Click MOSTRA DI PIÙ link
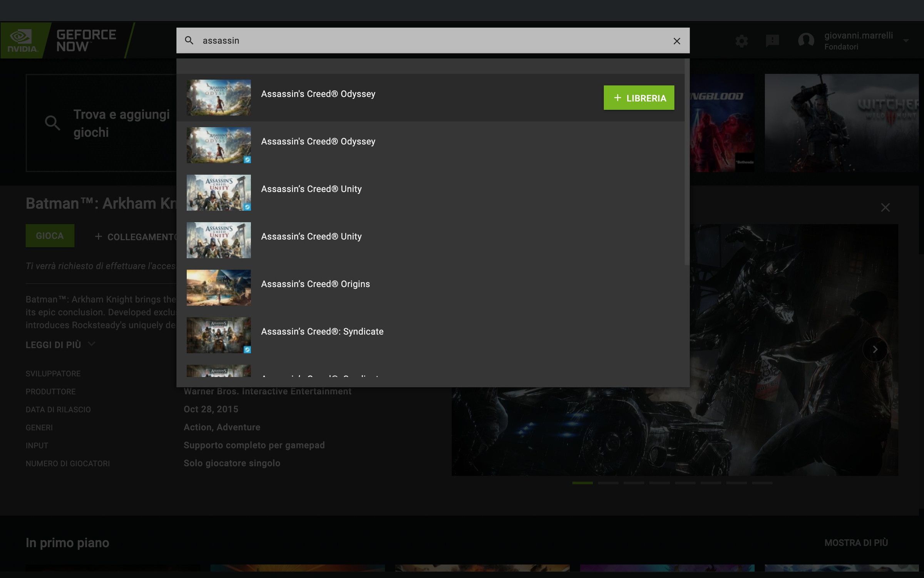 [856, 543]
